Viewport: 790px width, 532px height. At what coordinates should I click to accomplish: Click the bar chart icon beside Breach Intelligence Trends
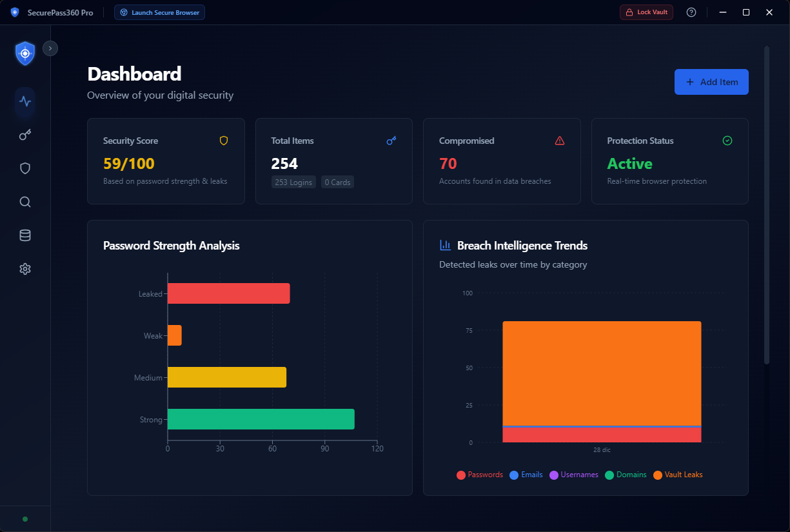click(x=444, y=245)
